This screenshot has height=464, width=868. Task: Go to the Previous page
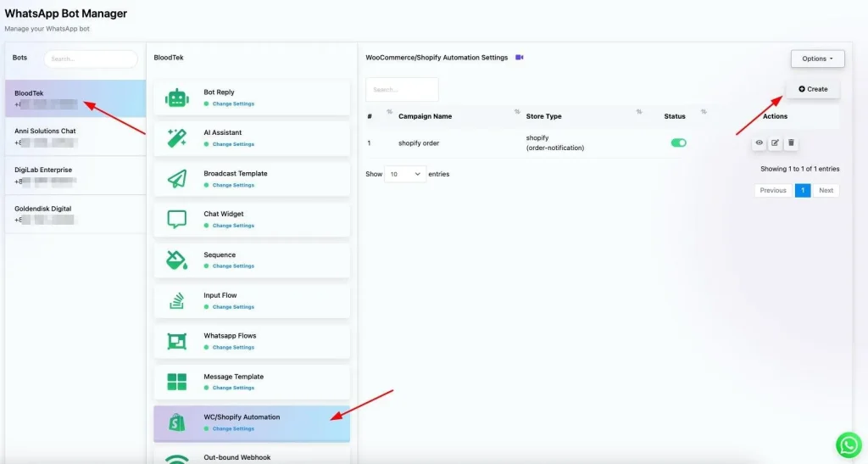pyautogui.click(x=773, y=191)
